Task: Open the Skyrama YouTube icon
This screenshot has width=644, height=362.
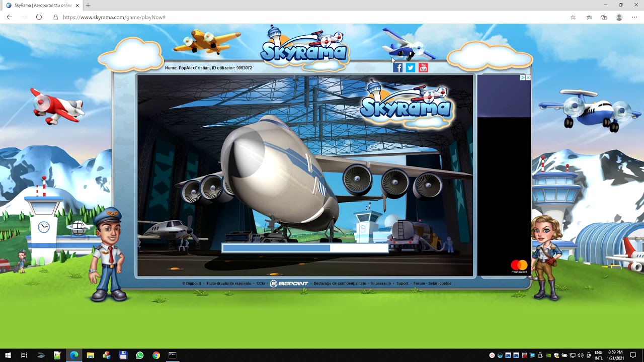Action: coord(424,68)
